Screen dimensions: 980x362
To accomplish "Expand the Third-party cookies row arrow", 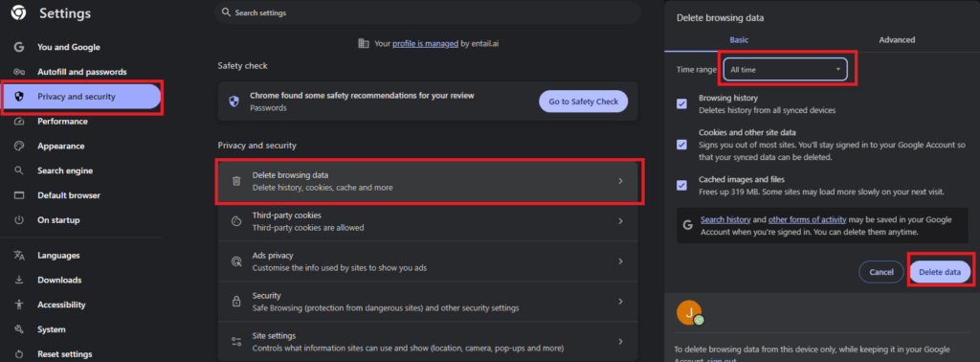I will click(x=620, y=221).
